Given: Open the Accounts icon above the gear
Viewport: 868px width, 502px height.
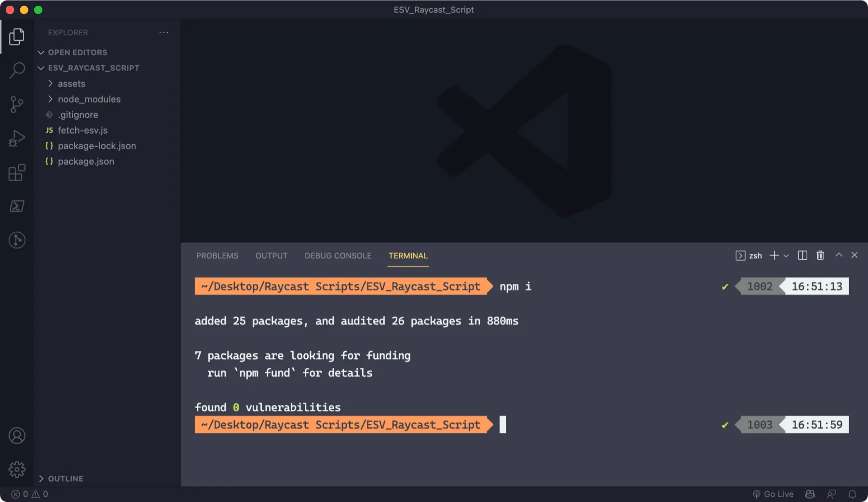Looking at the screenshot, I should (x=17, y=435).
